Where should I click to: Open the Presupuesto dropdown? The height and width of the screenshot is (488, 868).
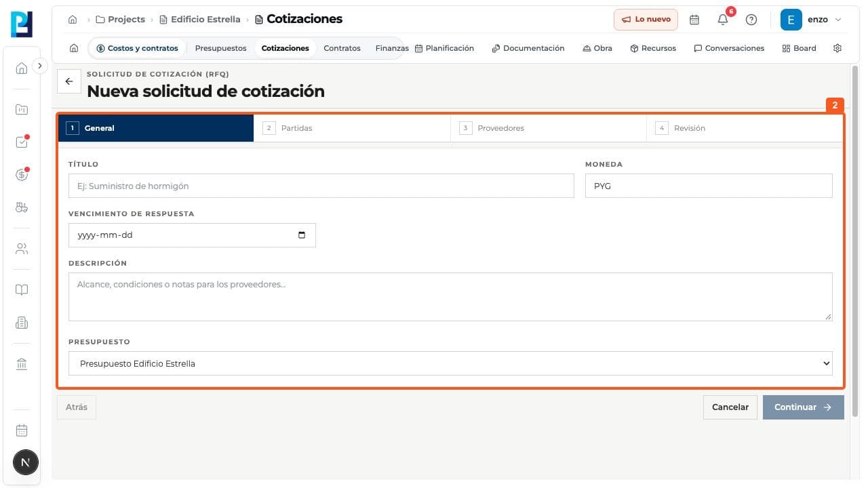click(x=450, y=363)
